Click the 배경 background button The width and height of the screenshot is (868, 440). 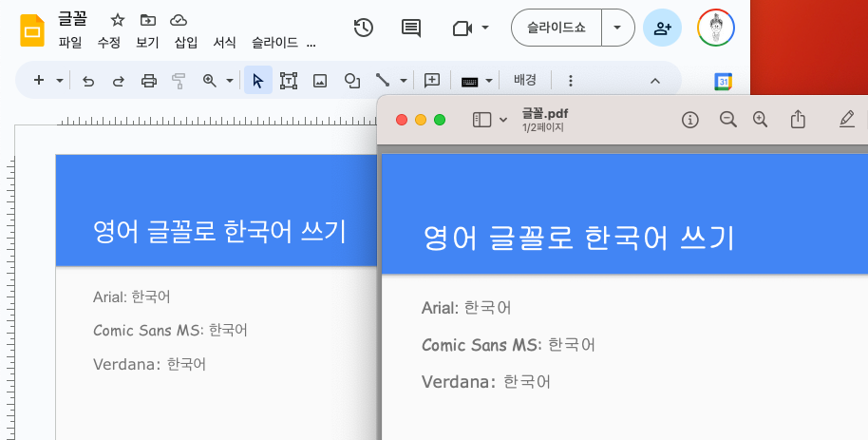coord(525,80)
